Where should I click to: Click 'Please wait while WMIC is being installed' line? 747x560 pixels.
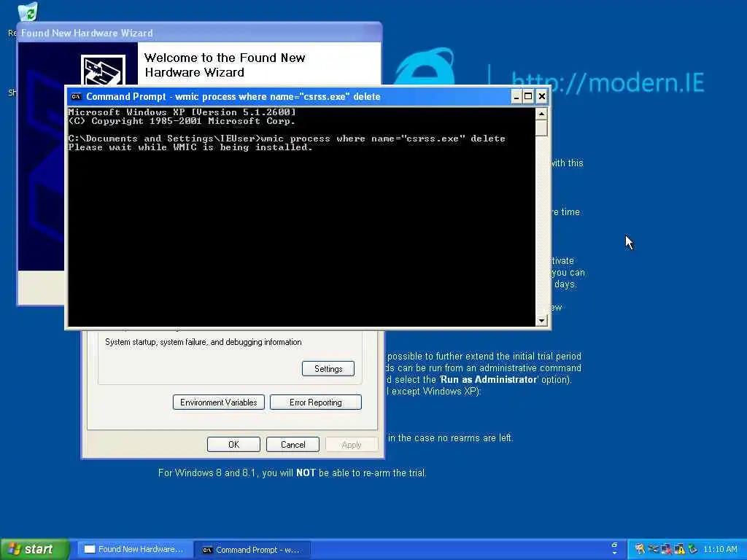[x=190, y=147]
